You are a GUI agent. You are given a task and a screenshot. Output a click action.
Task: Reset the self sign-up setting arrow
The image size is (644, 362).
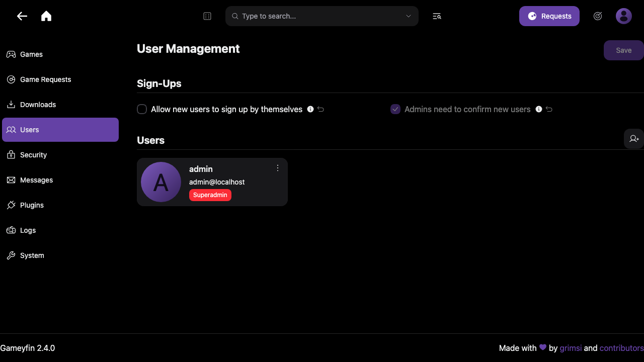[320, 109]
